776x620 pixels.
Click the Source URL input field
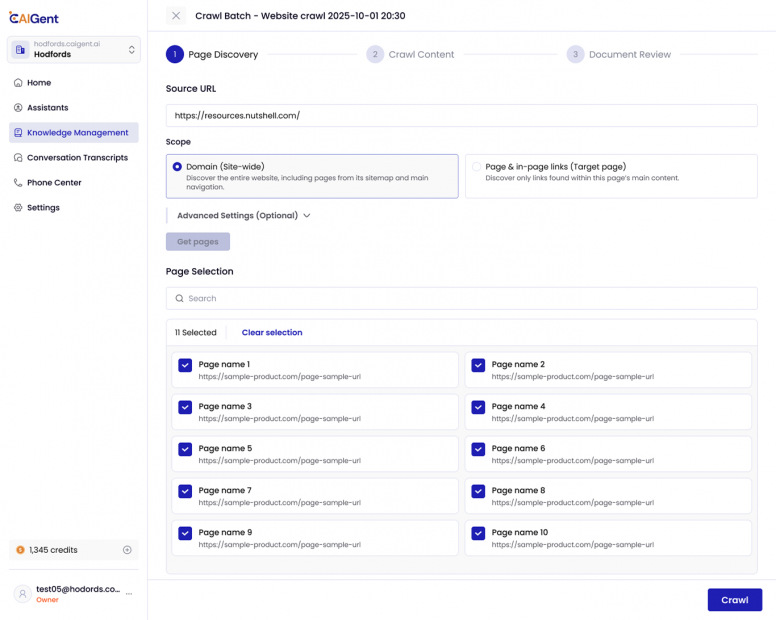(461, 116)
